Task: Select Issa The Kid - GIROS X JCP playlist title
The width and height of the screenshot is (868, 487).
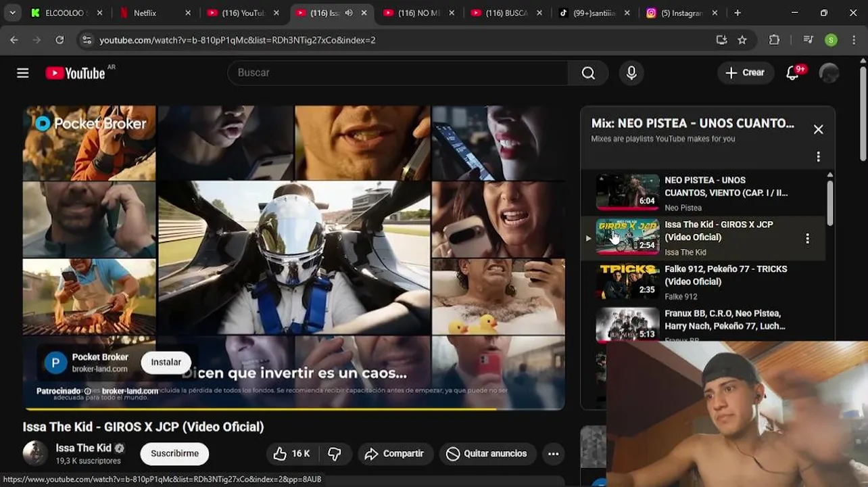Action: (719, 231)
